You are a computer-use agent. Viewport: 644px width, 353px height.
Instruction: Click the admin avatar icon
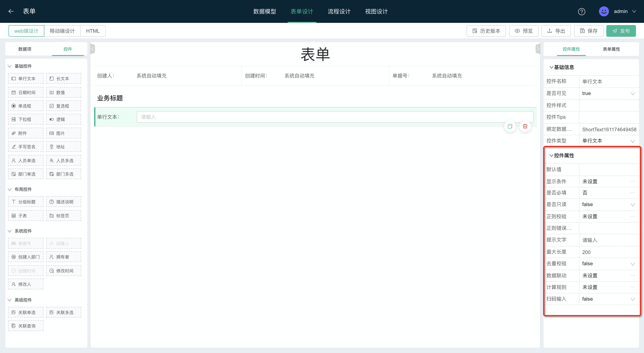(604, 11)
